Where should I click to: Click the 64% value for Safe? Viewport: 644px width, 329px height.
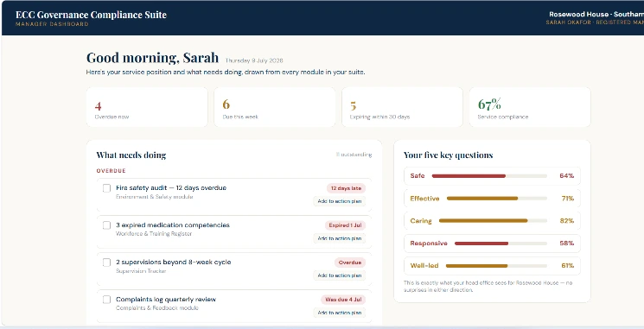(x=567, y=176)
